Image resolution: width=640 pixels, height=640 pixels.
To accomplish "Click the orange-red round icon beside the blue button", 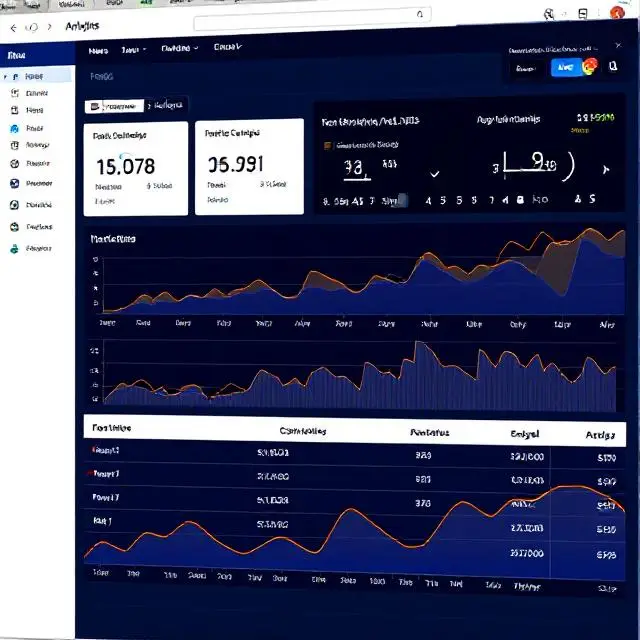I will [x=590, y=66].
